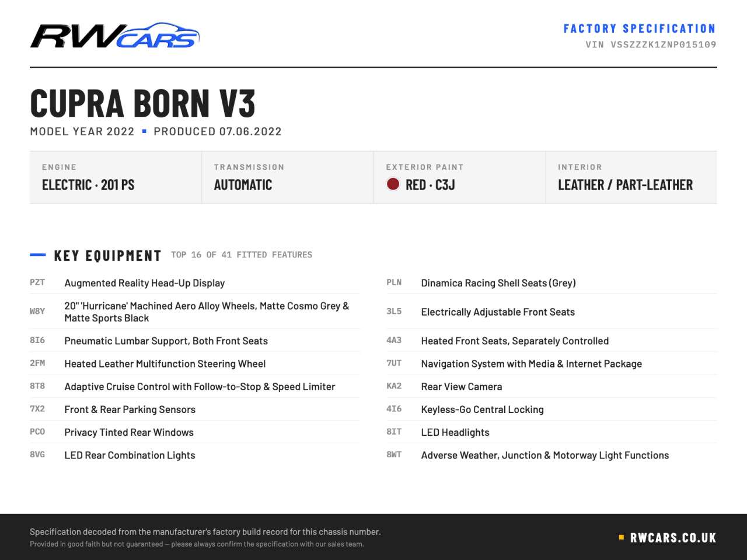This screenshot has height=560, width=747.
Task: Click the AUTOMATIC transmission value
Action: pos(243,185)
